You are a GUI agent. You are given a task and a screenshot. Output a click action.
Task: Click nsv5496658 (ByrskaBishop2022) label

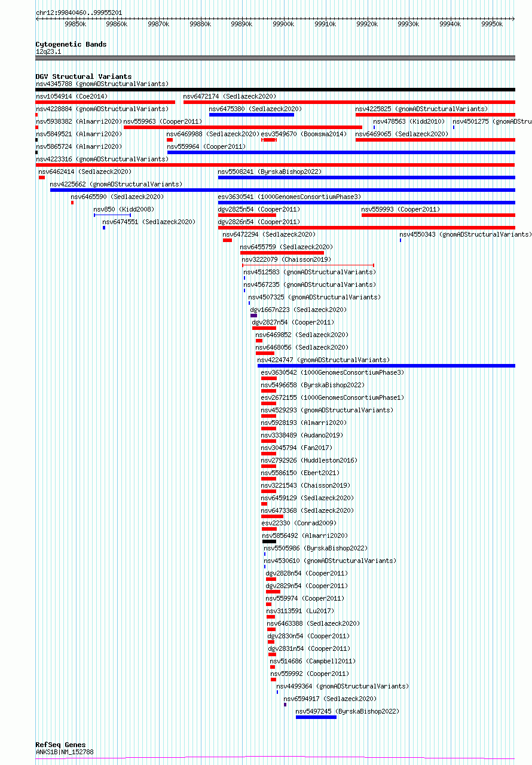[313, 385]
